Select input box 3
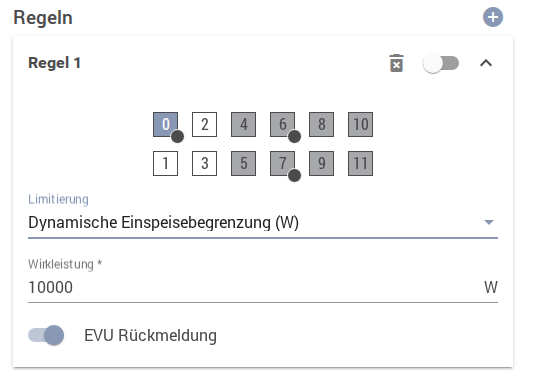Screen dimensions: 533x376 [x=204, y=164]
